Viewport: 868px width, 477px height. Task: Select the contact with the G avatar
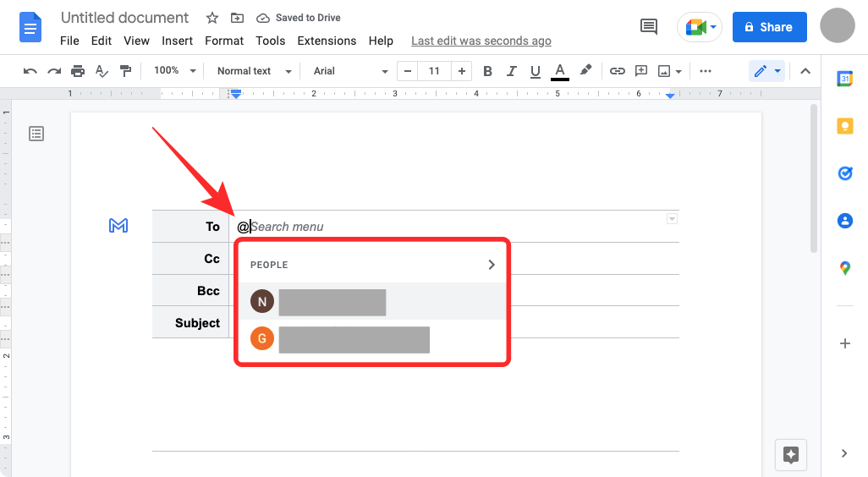click(372, 338)
